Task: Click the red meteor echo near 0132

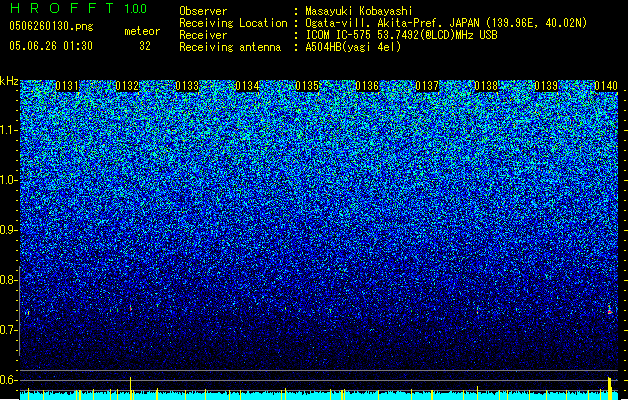Action: [130, 308]
